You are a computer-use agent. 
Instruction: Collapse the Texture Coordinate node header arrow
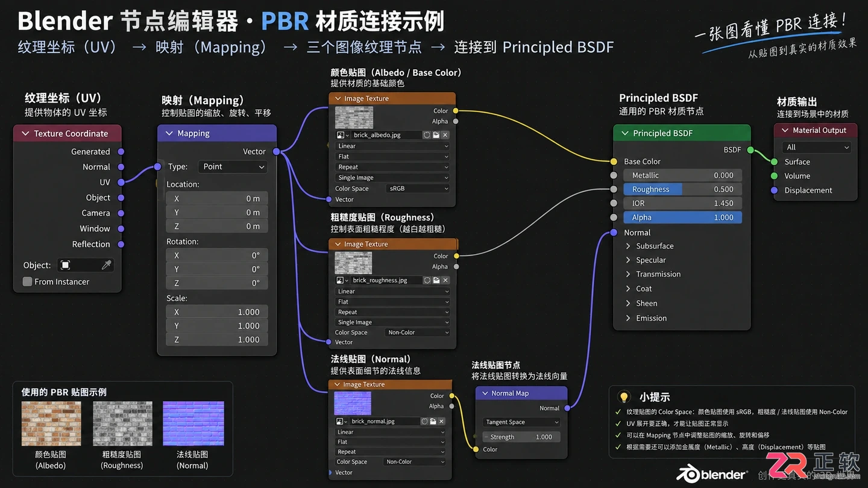(25, 133)
